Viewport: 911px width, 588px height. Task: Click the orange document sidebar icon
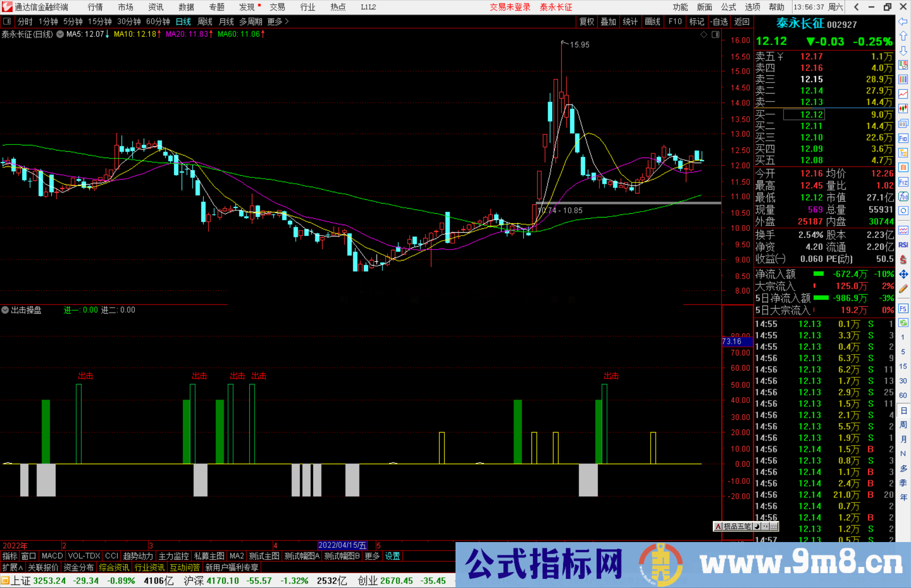(x=903, y=167)
